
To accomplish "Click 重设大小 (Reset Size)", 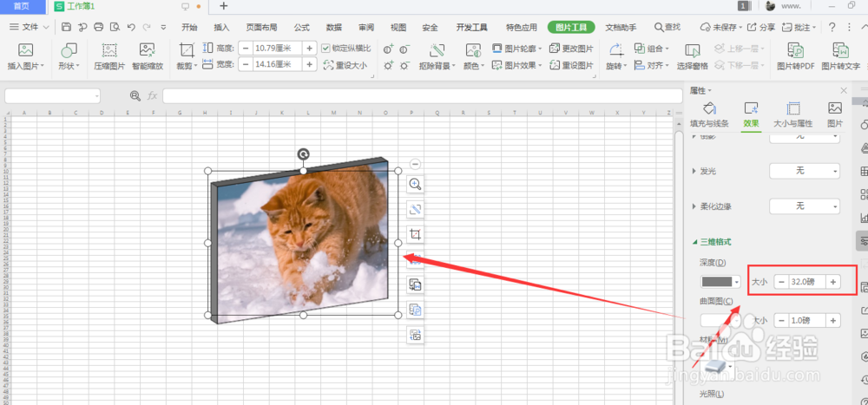I will (345, 65).
